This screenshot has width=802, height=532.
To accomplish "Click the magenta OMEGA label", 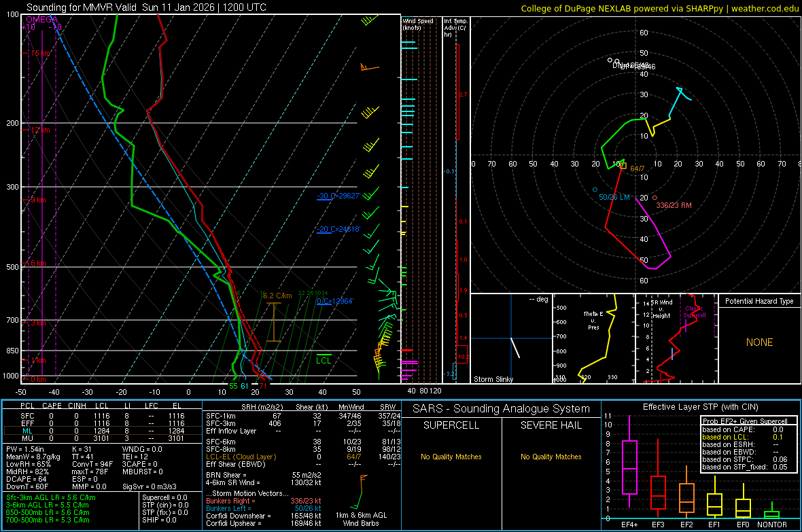I will [41, 20].
